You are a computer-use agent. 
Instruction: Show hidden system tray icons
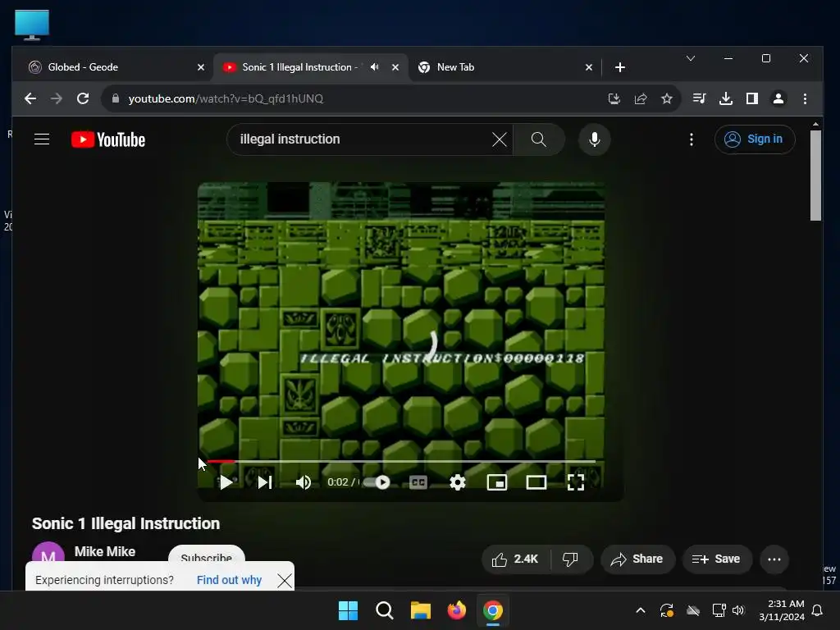(x=640, y=610)
